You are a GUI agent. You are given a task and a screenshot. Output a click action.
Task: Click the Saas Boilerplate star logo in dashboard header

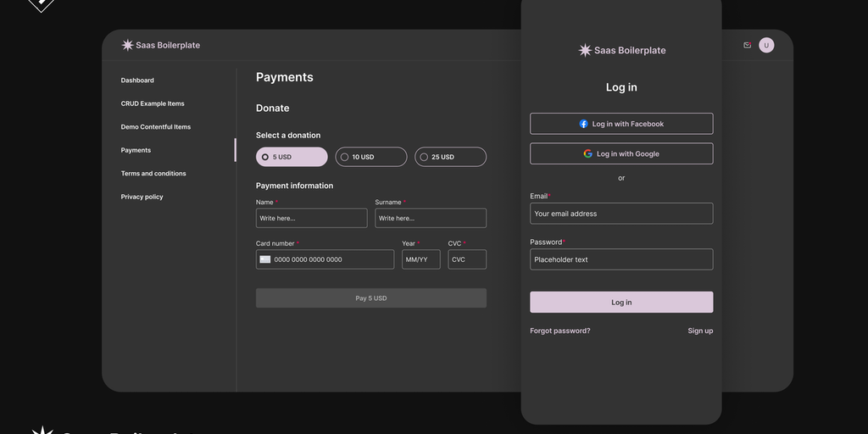coord(127,46)
